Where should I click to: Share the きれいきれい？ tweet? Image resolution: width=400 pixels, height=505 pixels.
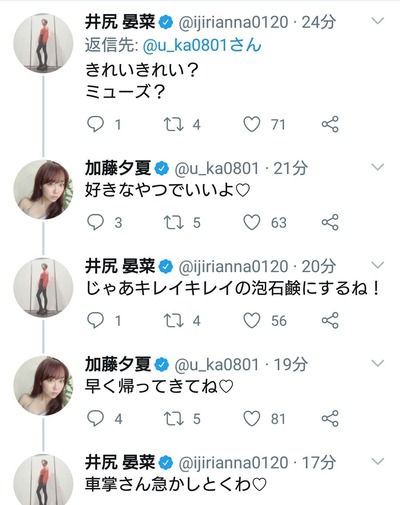(330, 124)
